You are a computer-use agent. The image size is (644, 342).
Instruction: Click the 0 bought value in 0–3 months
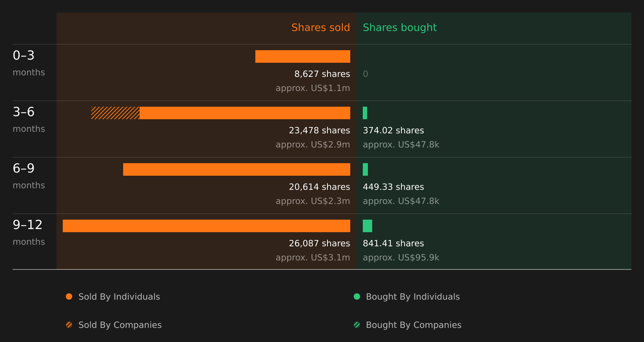click(366, 74)
